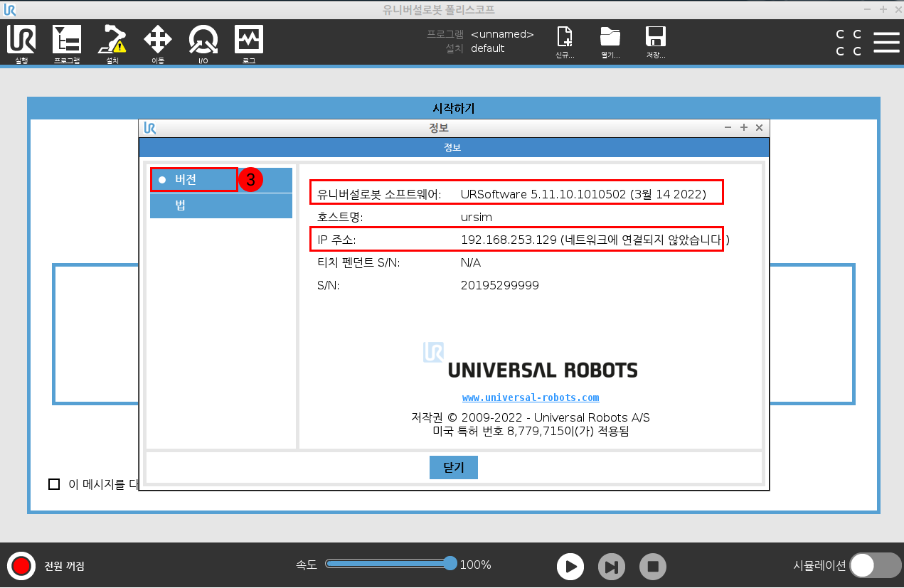Click the 정보 dialog close X button

pyautogui.click(x=759, y=127)
